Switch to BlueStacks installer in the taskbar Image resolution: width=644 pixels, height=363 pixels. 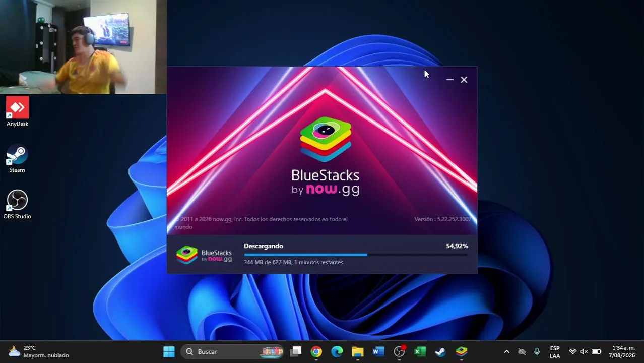point(462,352)
